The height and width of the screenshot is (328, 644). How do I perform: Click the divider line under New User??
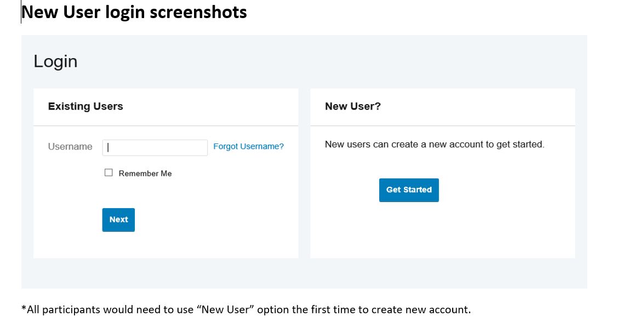point(442,126)
